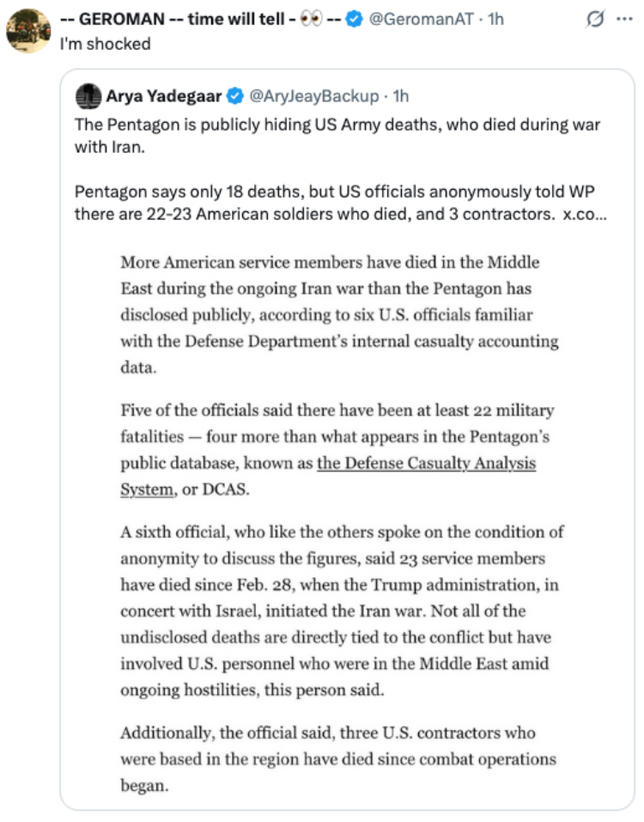Screen dimensions: 644x822
Task: Click Arya Yadegaar's blue verified badge
Action: pyautogui.click(x=235, y=96)
